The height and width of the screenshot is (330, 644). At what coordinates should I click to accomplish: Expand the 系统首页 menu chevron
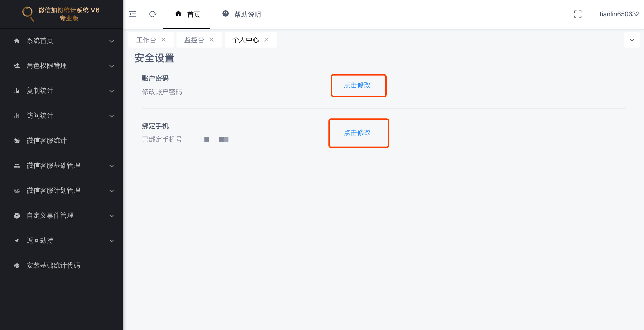click(x=112, y=41)
